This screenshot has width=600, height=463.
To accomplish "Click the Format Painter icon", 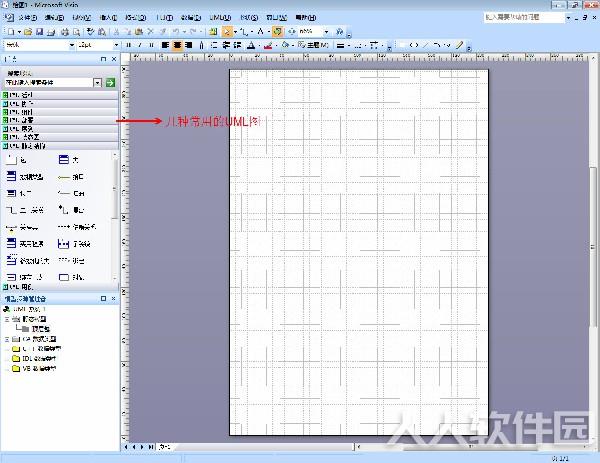I will tap(163, 32).
